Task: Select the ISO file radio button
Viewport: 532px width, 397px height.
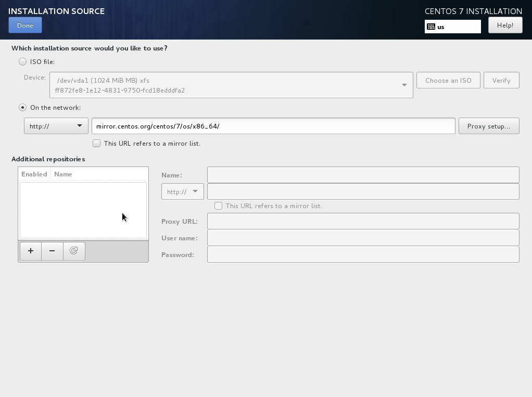Action: point(22,62)
